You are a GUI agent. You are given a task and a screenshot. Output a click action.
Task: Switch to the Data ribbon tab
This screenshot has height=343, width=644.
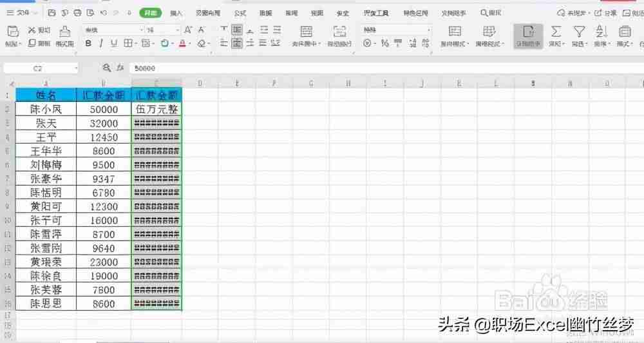[266, 13]
